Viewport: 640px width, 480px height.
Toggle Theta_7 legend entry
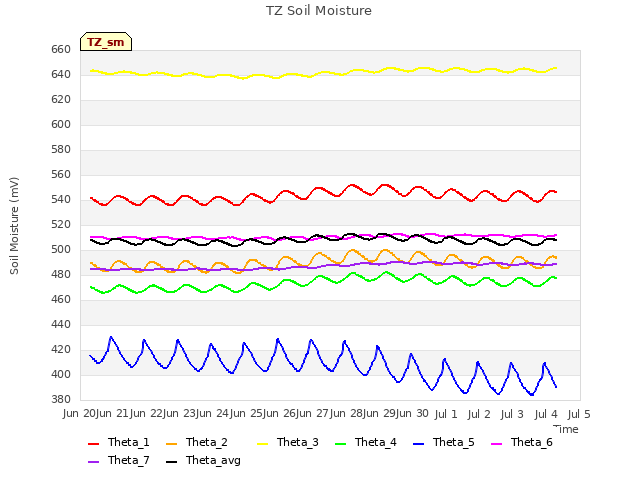[x=119, y=460]
